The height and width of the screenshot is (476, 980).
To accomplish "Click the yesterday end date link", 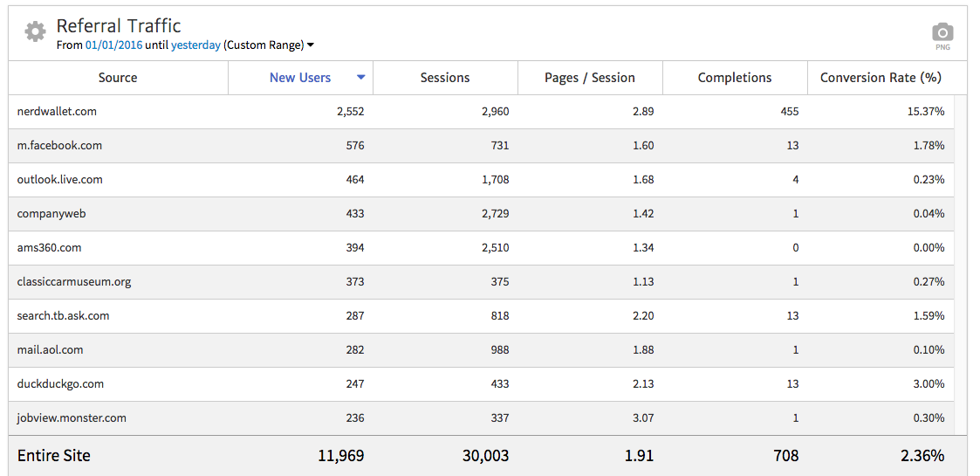I will [195, 45].
